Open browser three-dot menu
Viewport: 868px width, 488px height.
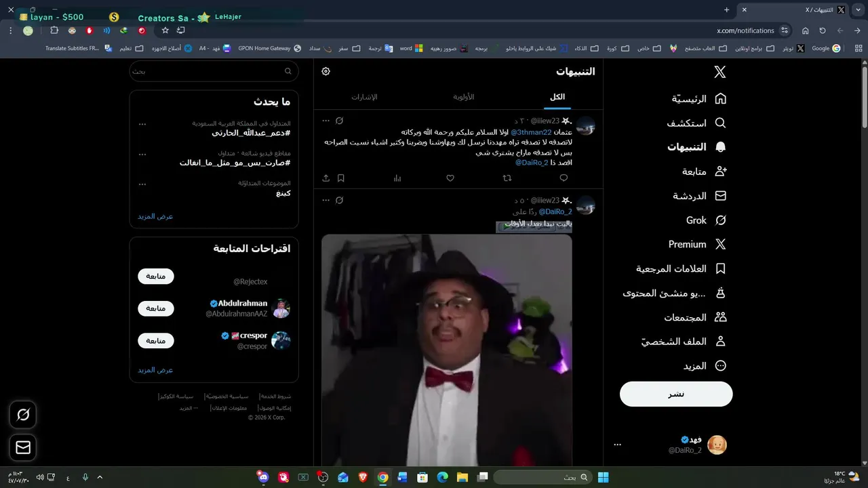coord(10,30)
